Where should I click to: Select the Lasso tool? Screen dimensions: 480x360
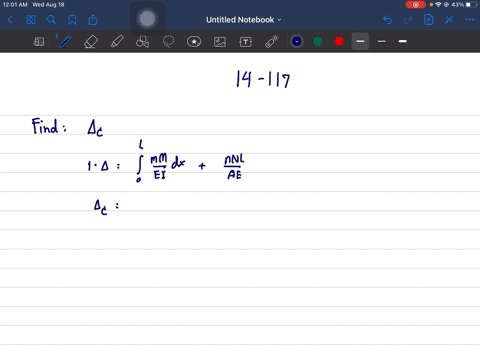click(168, 42)
